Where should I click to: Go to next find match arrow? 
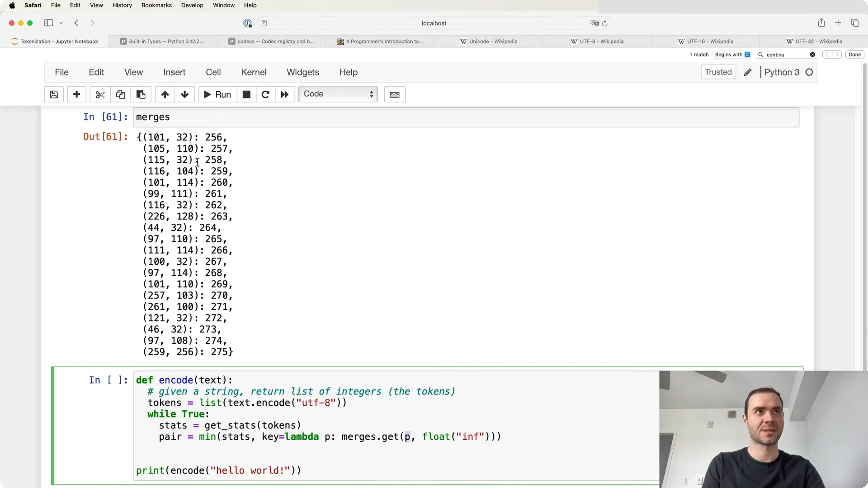click(x=837, y=55)
